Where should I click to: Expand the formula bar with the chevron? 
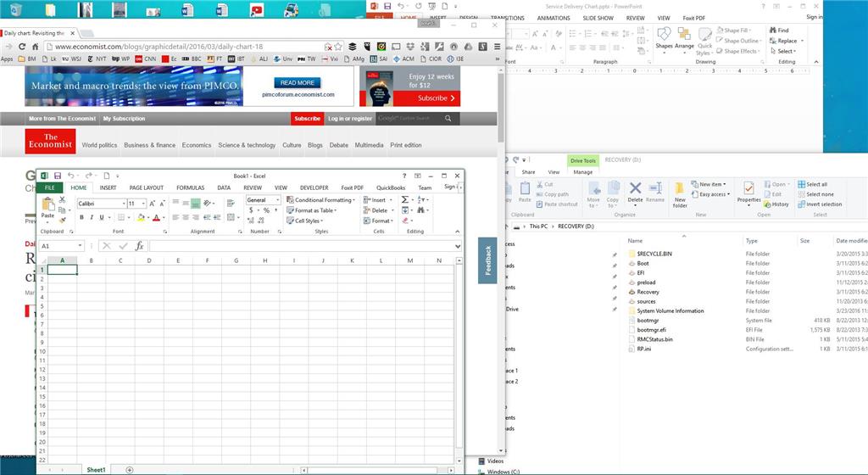[x=457, y=246]
